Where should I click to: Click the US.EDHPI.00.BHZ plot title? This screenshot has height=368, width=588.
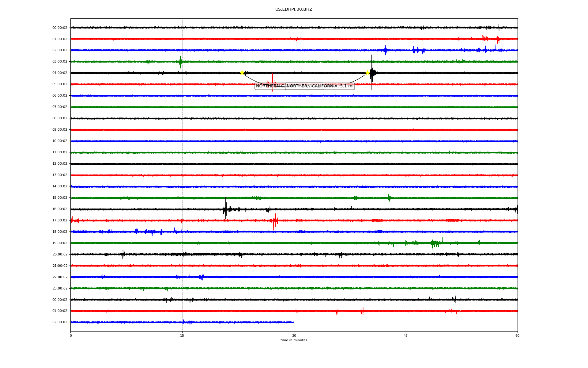(294, 10)
